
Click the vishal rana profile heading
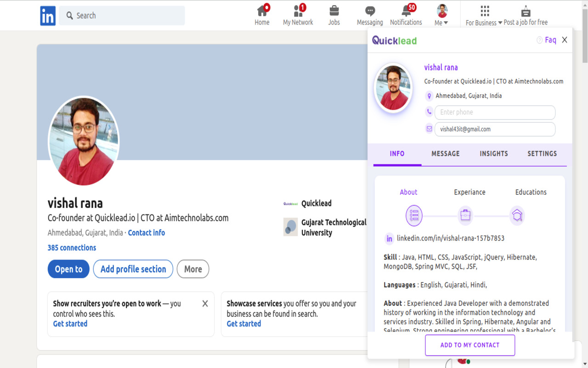pos(75,203)
